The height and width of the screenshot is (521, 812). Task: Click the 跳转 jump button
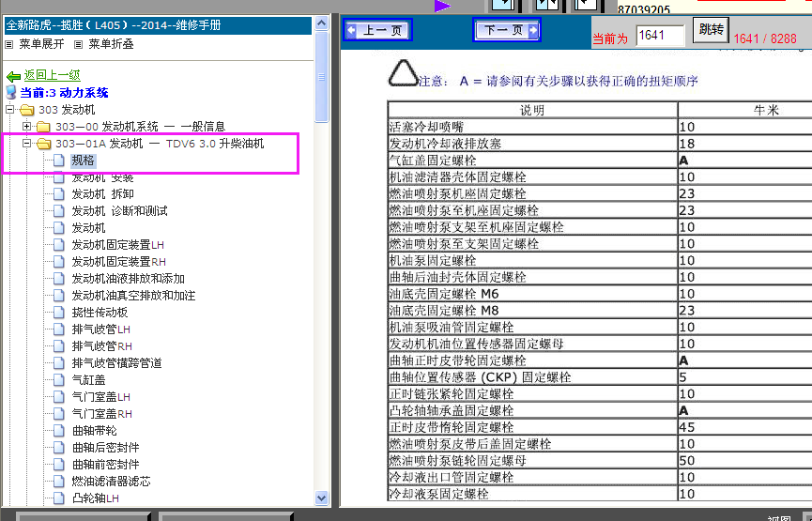tap(711, 29)
